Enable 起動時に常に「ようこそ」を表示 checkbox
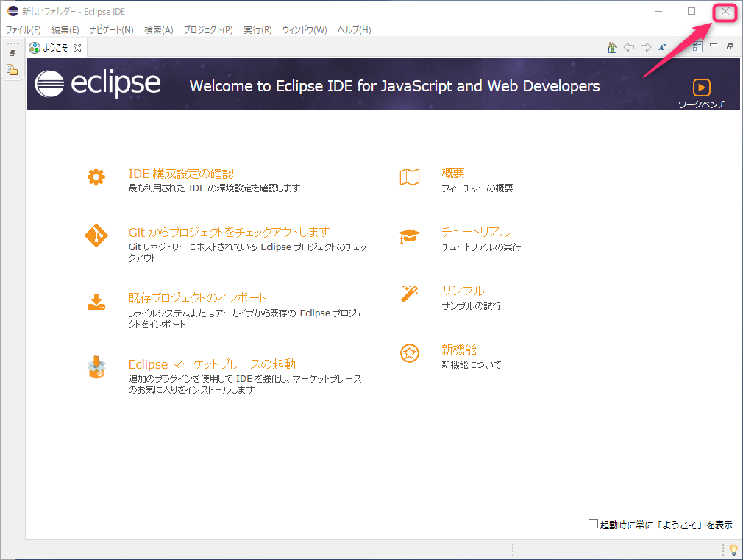 click(593, 524)
